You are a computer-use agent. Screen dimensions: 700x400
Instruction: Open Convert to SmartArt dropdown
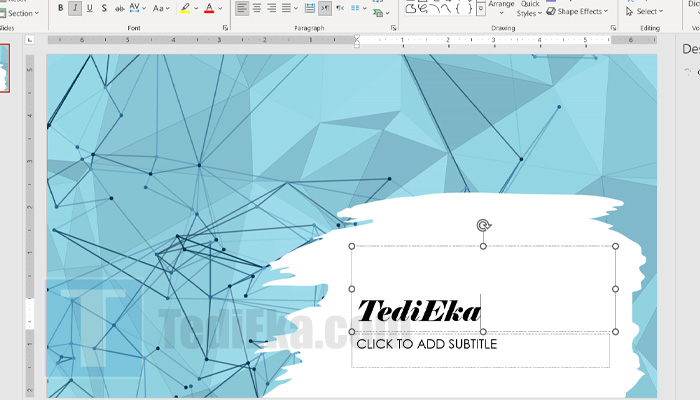[381, 13]
